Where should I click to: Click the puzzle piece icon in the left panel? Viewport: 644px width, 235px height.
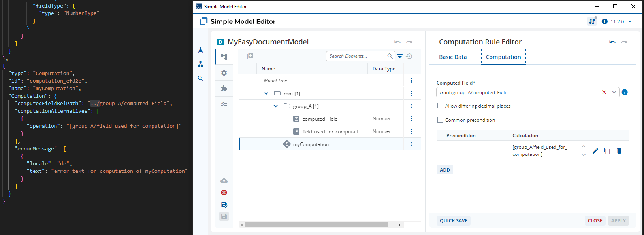pyautogui.click(x=224, y=89)
